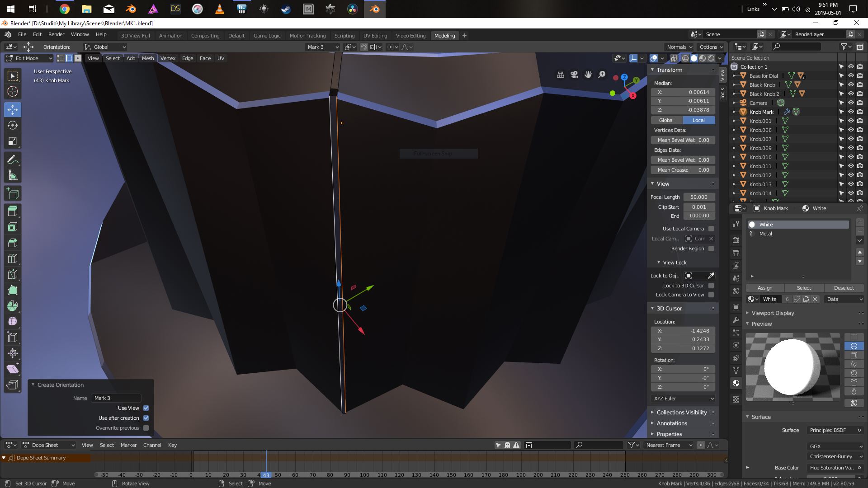Select the Knife tool
Image resolution: width=868 pixels, height=488 pixels.
(x=13, y=274)
